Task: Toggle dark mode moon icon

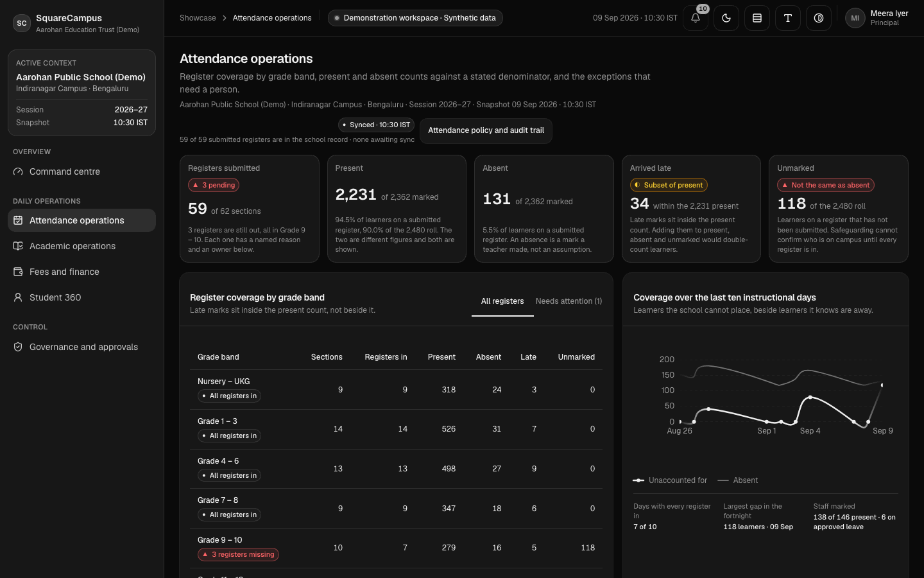Action: point(726,18)
